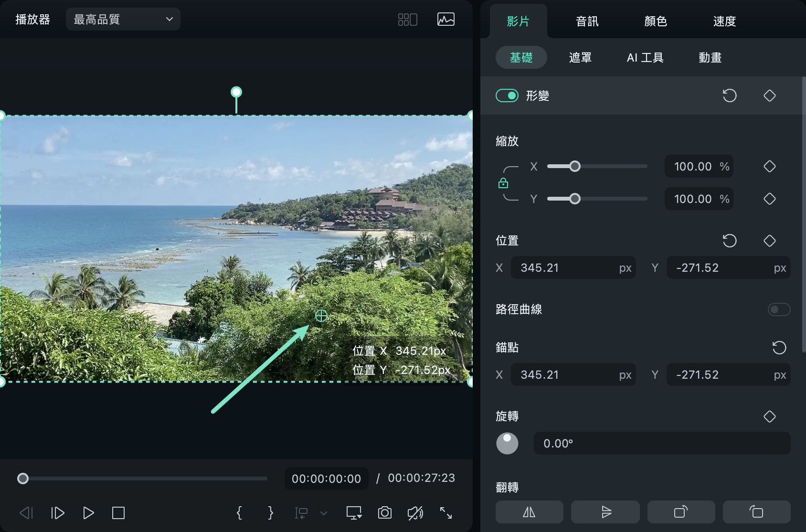806x532 pixels.
Task: Click the mark-in bracket icon
Action: coord(239,513)
